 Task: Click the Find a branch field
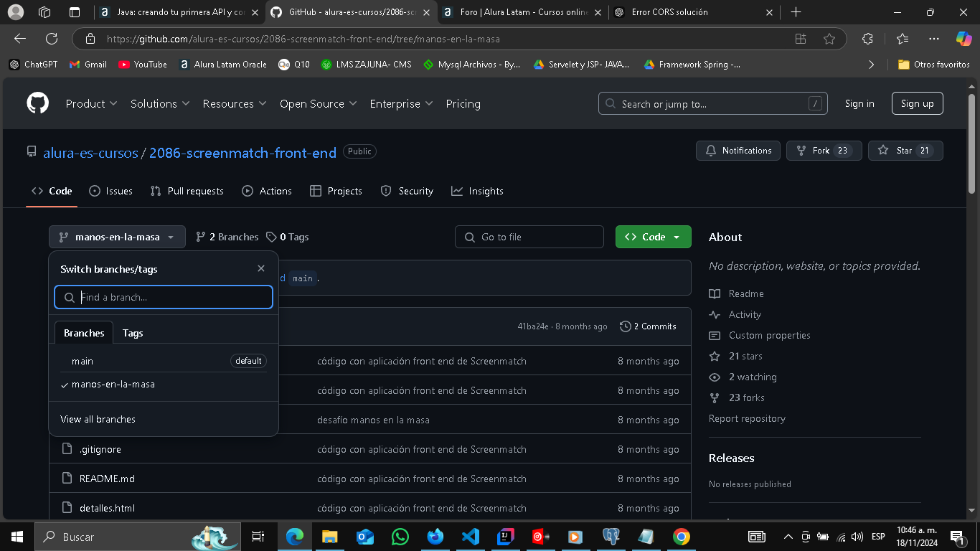(x=164, y=297)
